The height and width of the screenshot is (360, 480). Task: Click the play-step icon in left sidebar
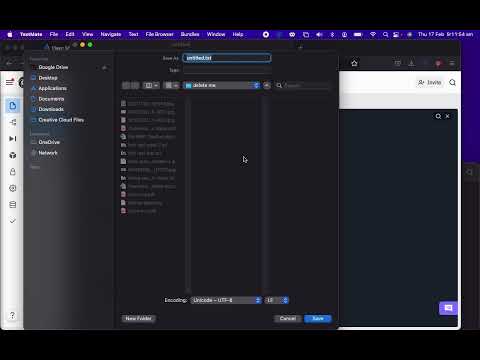point(13,139)
